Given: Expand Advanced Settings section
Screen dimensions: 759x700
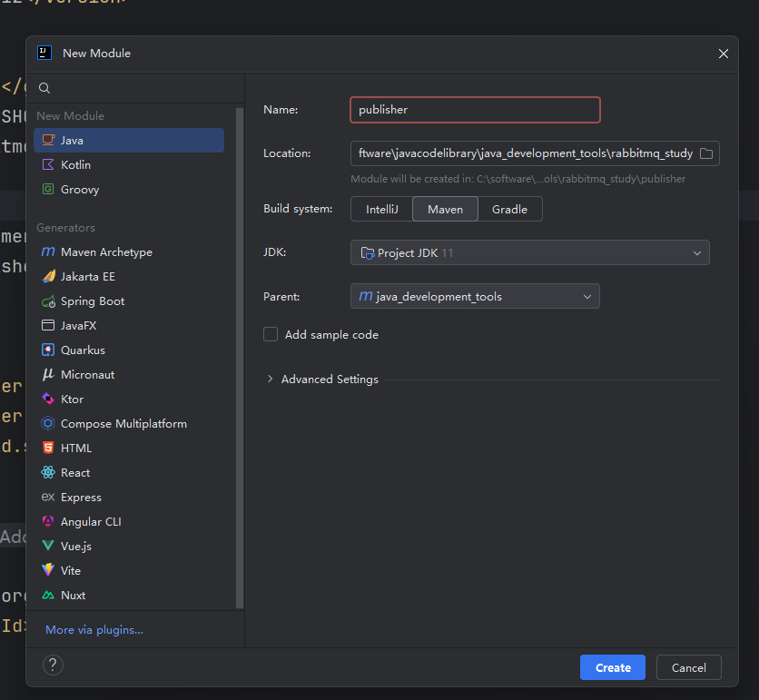Looking at the screenshot, I should click(x=271, y=380).
